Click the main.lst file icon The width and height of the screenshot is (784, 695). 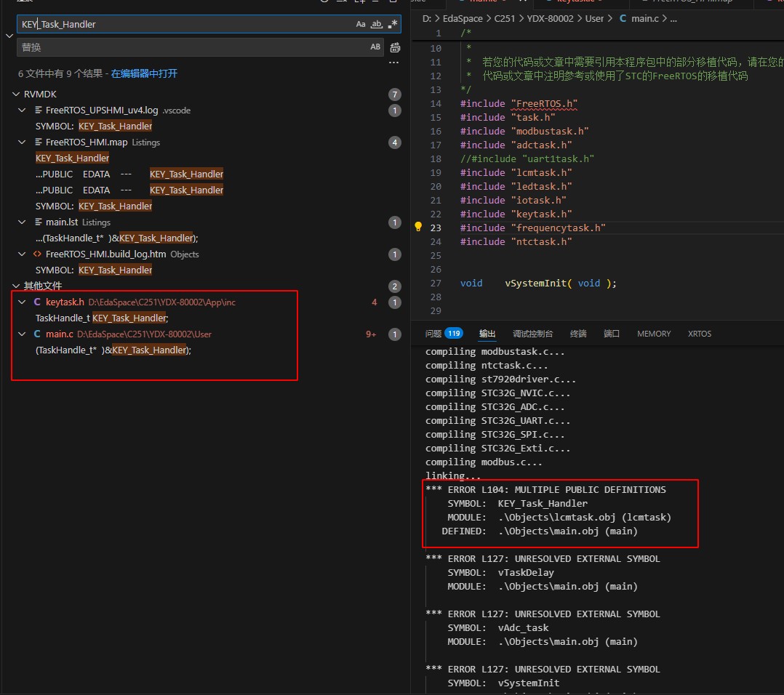click(x=39, y=222)
